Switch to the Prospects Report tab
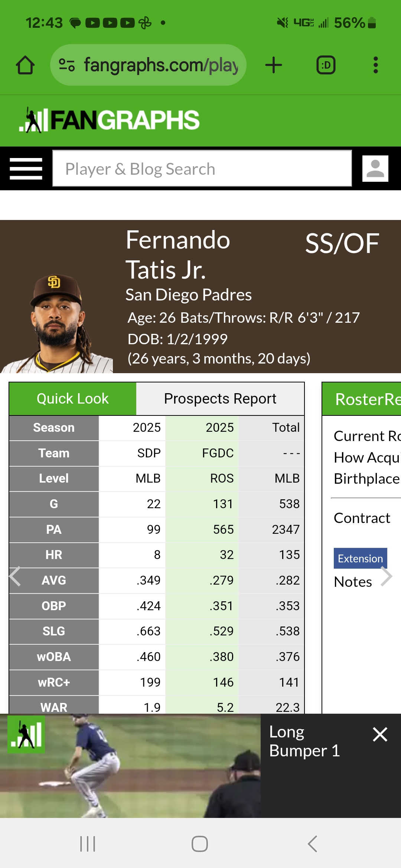The height and width of the screenshot is (868, 401). coord(220,399)
